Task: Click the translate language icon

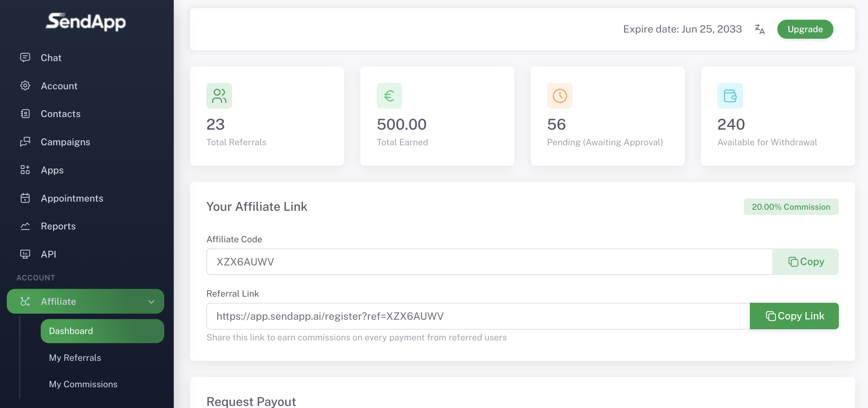Action: pyautogui.click(x=759, y=29)
